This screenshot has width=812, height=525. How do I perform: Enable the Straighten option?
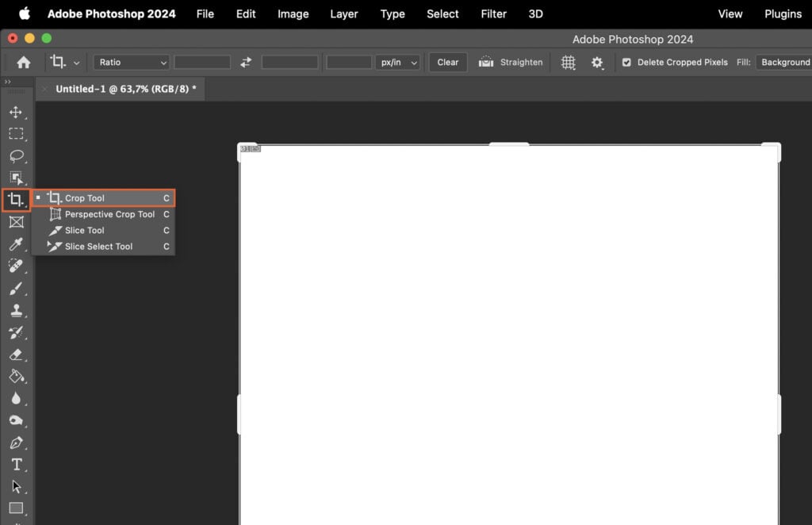click(511, 62)
